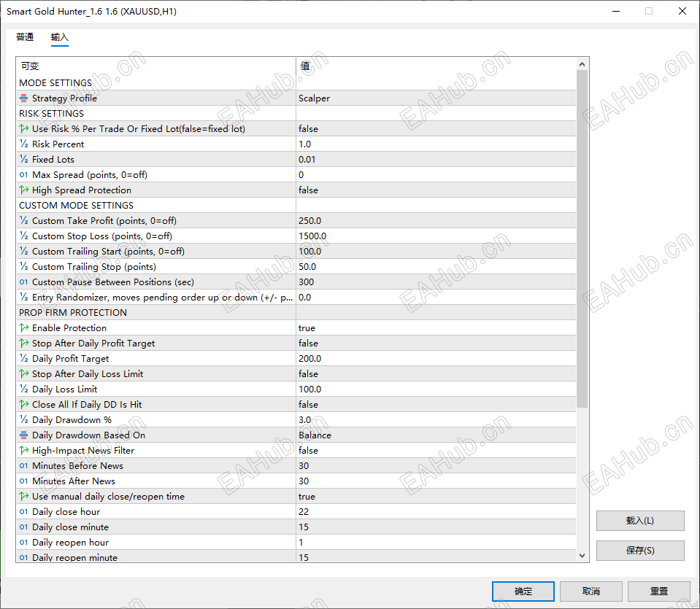
Task: Click the scrollbar up arrow
Action: [582, 64]
